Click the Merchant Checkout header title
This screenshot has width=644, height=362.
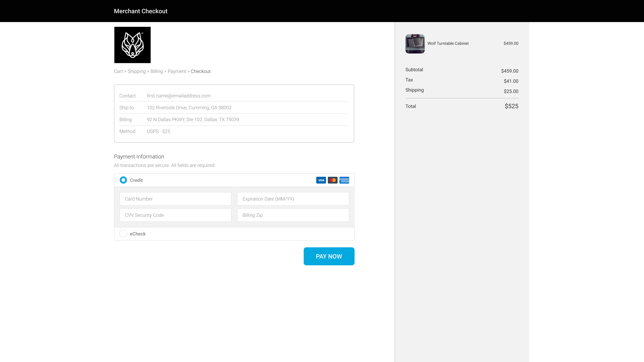(x=141, y=11)
